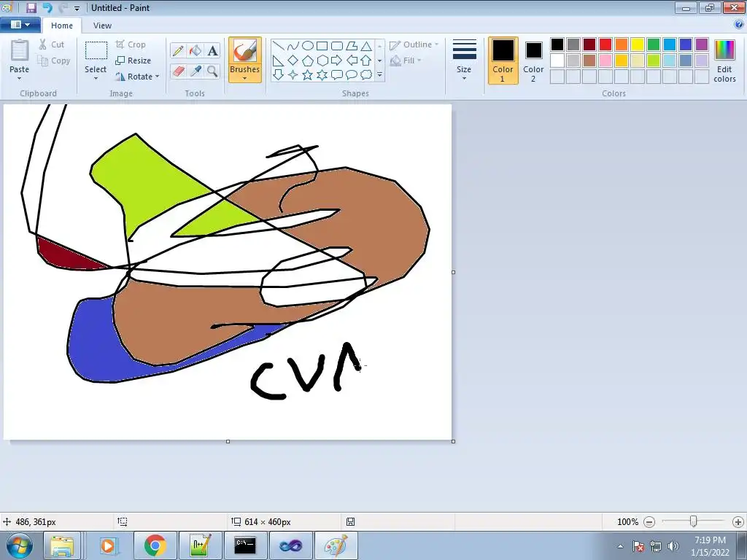The image size is (747, 560).
Task: Choose the Cloud callout shape
Action: click(366, 75)
